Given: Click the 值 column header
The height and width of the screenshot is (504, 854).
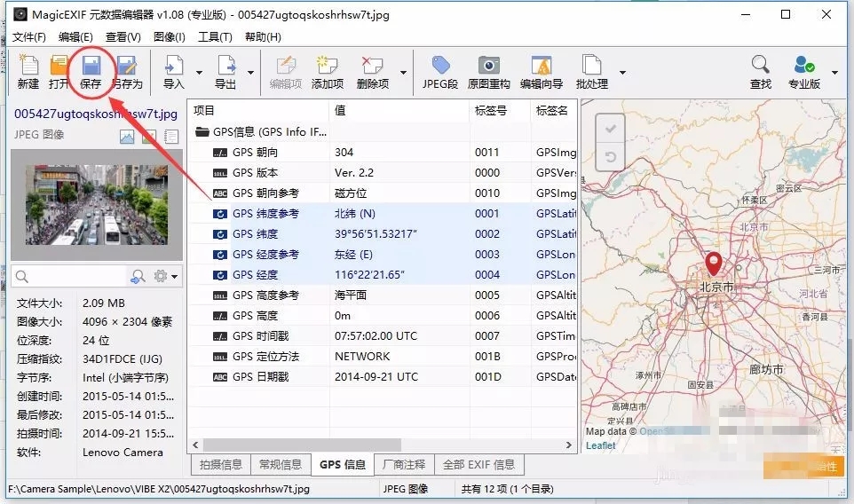Looking at the screenshot, I should pos(399,111).
